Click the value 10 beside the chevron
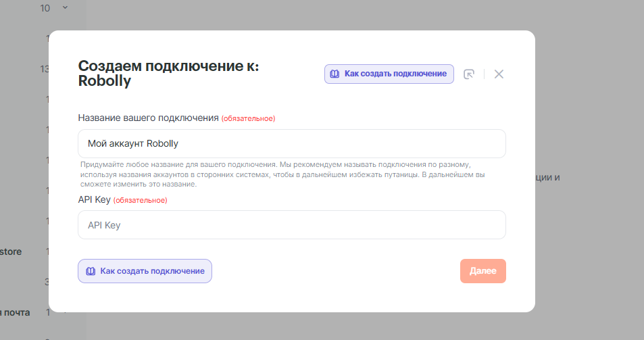 45,8
